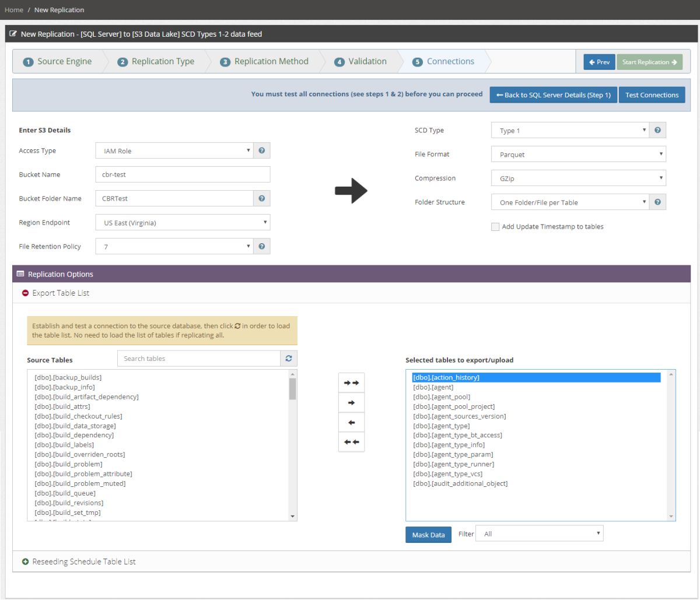Select [dbo].[agent_type_runner] in selected tables

(453, 464)
